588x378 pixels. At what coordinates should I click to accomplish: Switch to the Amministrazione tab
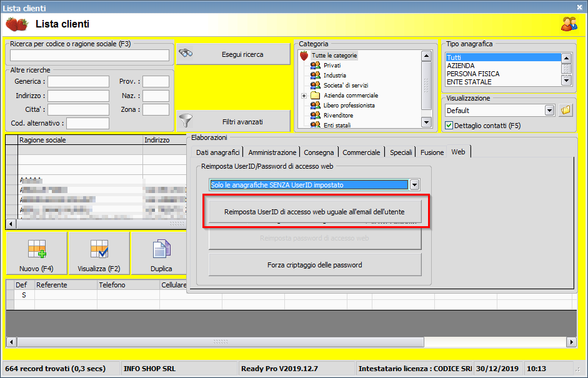tap(272, 152)
